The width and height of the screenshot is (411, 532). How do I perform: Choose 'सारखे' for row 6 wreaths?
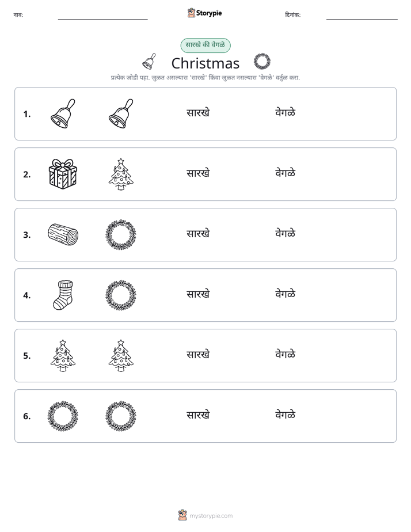click(198, 415)
